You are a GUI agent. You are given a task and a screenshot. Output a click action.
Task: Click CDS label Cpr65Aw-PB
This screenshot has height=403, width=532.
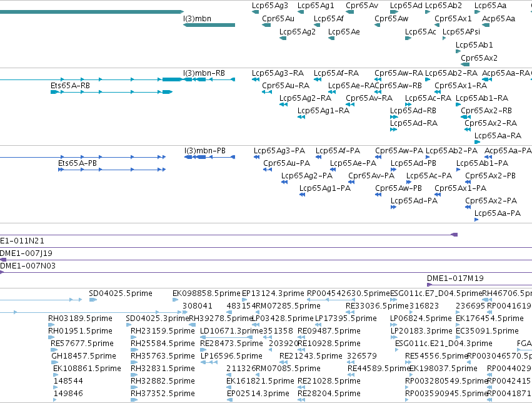[x=398, y=188]
